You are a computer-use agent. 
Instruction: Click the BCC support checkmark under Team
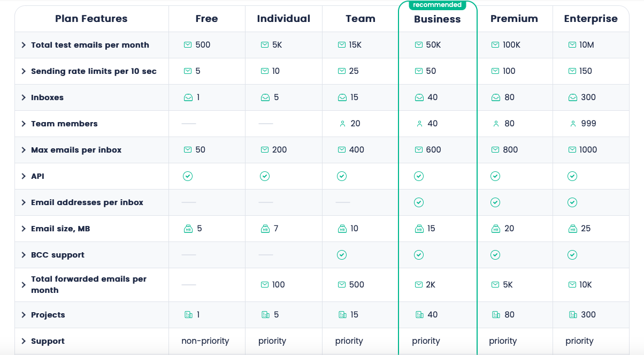coord(342,255)
